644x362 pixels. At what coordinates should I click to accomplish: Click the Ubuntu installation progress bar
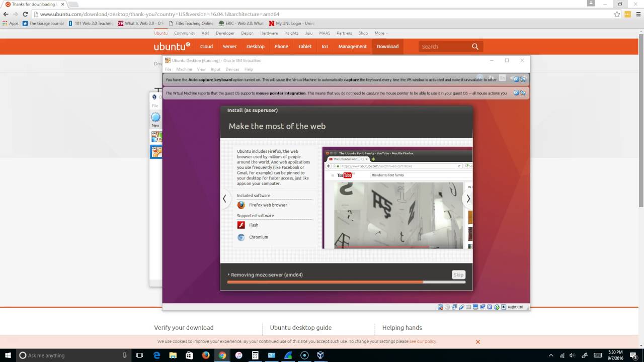pyautogui.click(x=346, y=282)
